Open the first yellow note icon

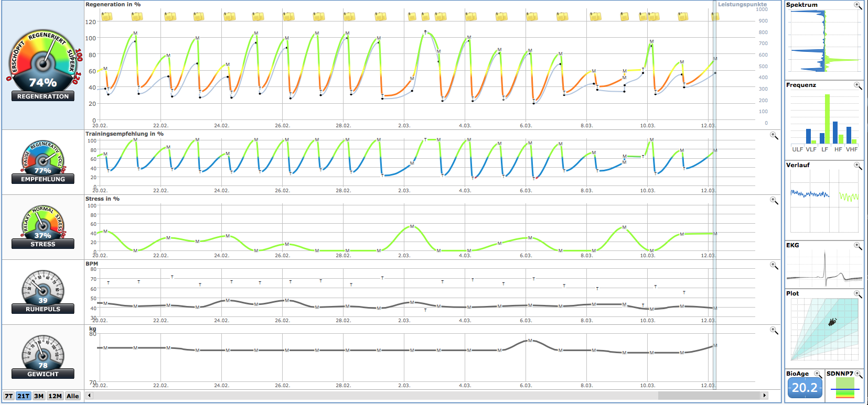[x=106, y=17]
